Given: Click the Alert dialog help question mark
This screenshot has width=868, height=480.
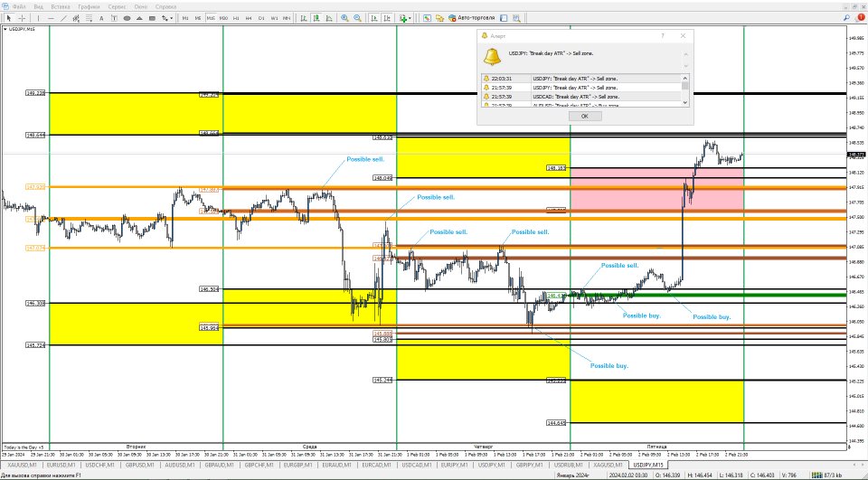Looking at the screenshot, I should click(663, 36).
